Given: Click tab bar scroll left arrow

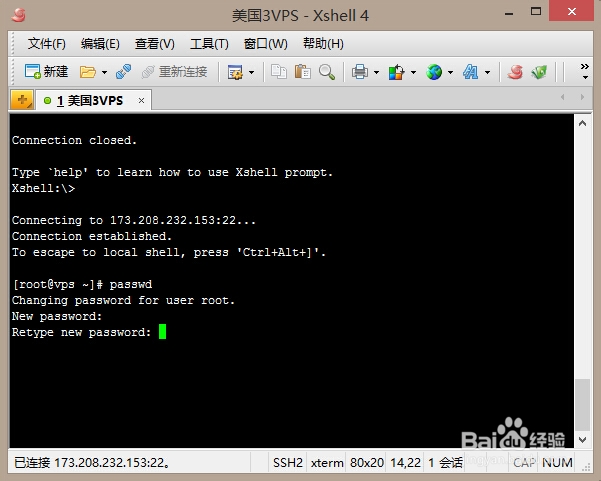Looking at the screenshot, I should pos(562,97).
